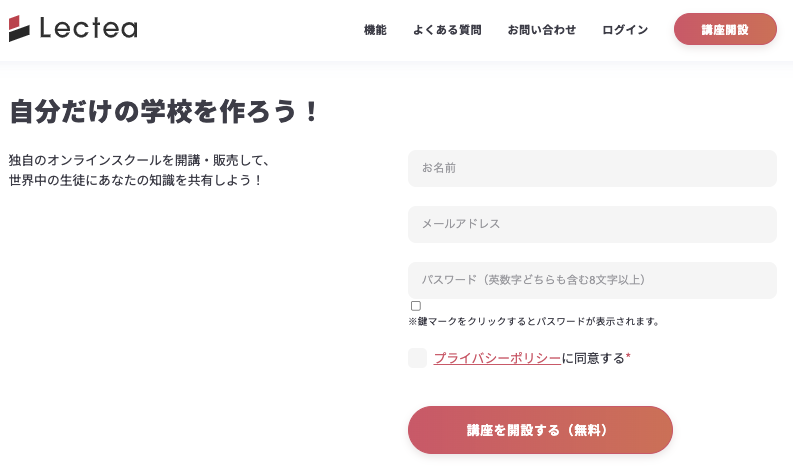Click into the メールアドレス field

pyautogui.click(x=592, y=224)
